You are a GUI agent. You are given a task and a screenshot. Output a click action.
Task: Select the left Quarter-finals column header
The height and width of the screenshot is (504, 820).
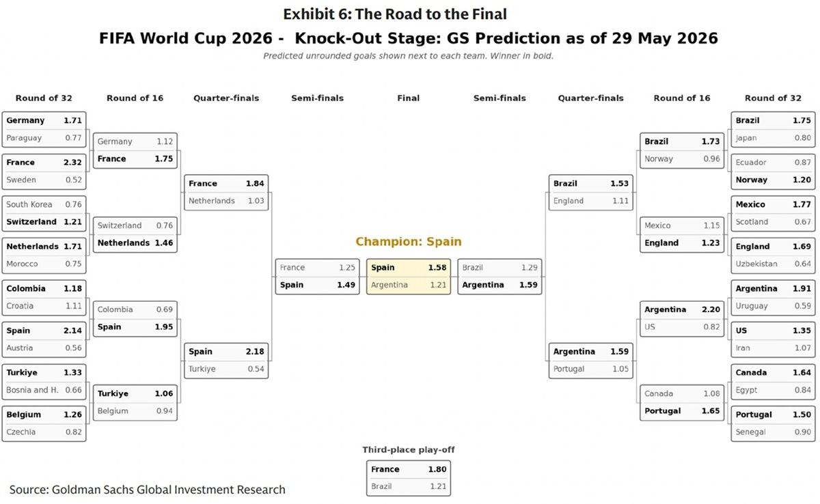(x=226, y=98)
